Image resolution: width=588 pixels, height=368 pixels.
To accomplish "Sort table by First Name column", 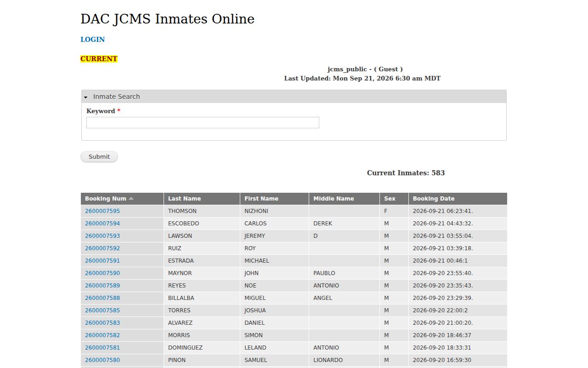I will point(261,199).
